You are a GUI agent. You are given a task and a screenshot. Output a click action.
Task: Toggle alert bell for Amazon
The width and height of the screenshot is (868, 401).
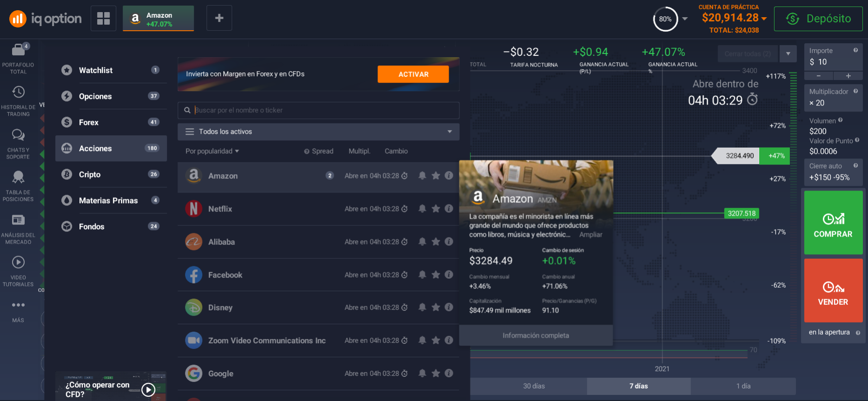(x=422, y=176)
